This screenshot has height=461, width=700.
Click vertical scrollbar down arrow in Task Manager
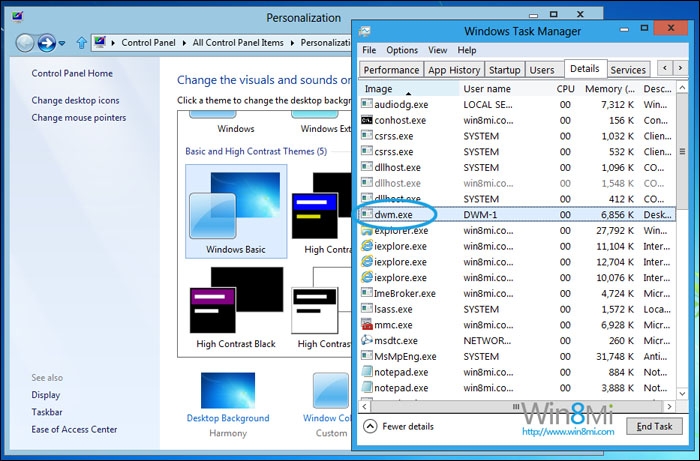coord(682,394)
